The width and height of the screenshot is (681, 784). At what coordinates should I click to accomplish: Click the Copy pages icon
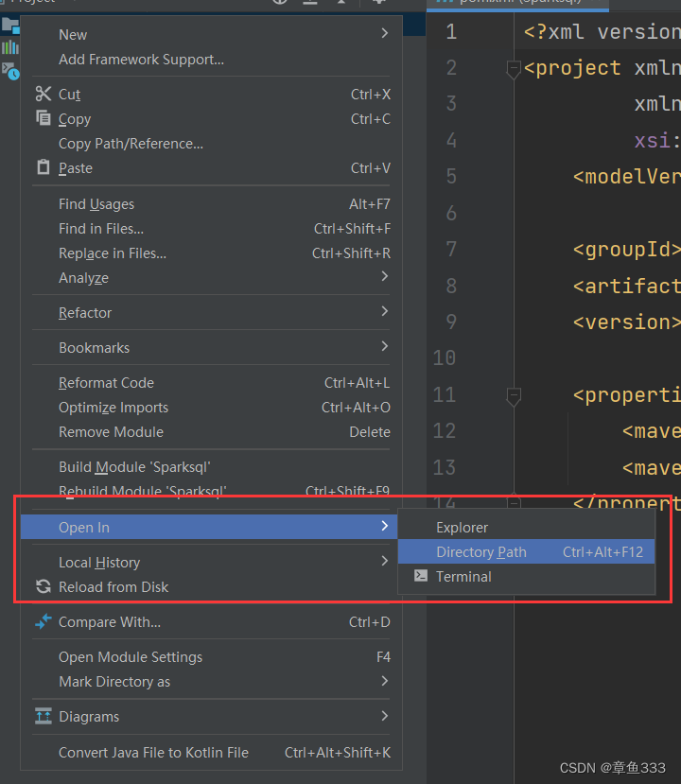pyautogui.click(x=44, y=118)
